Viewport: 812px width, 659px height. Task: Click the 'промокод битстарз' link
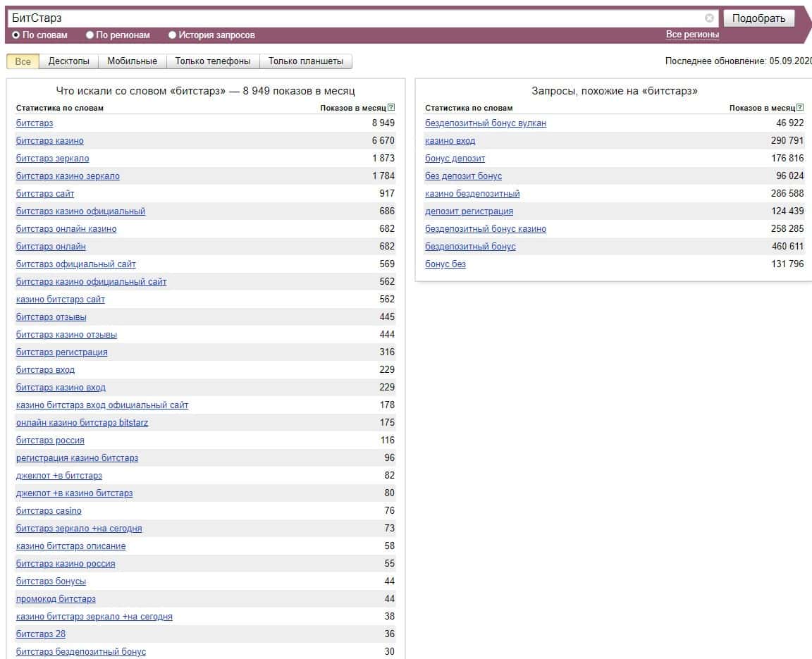(x=56, y=599)
